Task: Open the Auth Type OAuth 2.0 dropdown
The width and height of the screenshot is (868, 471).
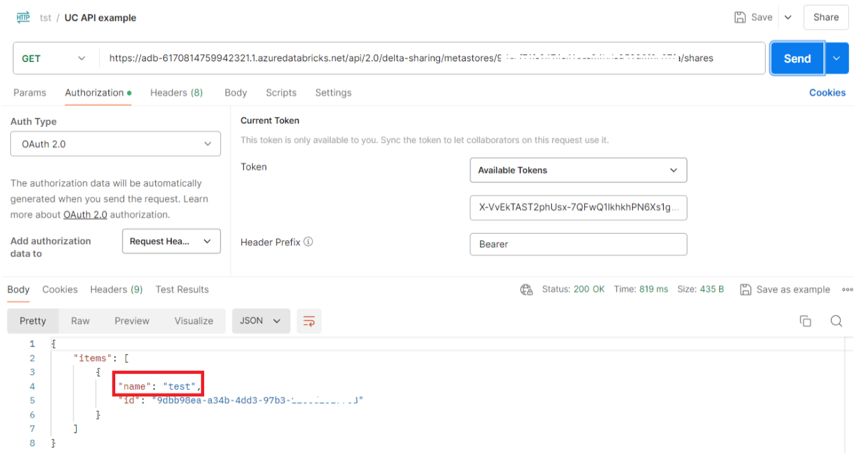Action: tap(115, 144)
